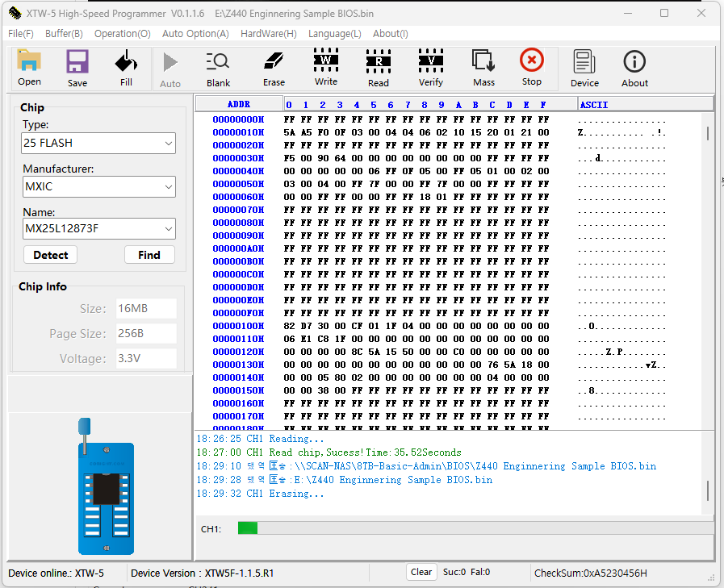The image size is (724, 588).
Task: Click the Write chip icon
Action: tap(326, 68)
